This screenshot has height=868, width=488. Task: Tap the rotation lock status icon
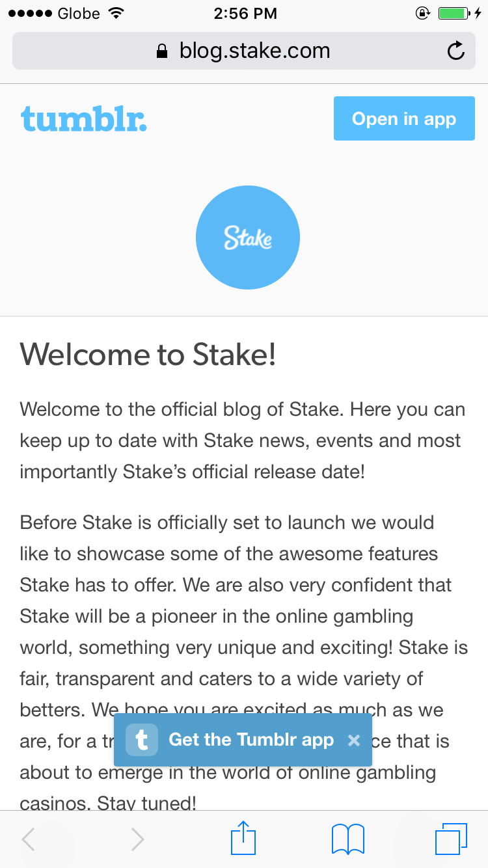[x=423, y=13]
